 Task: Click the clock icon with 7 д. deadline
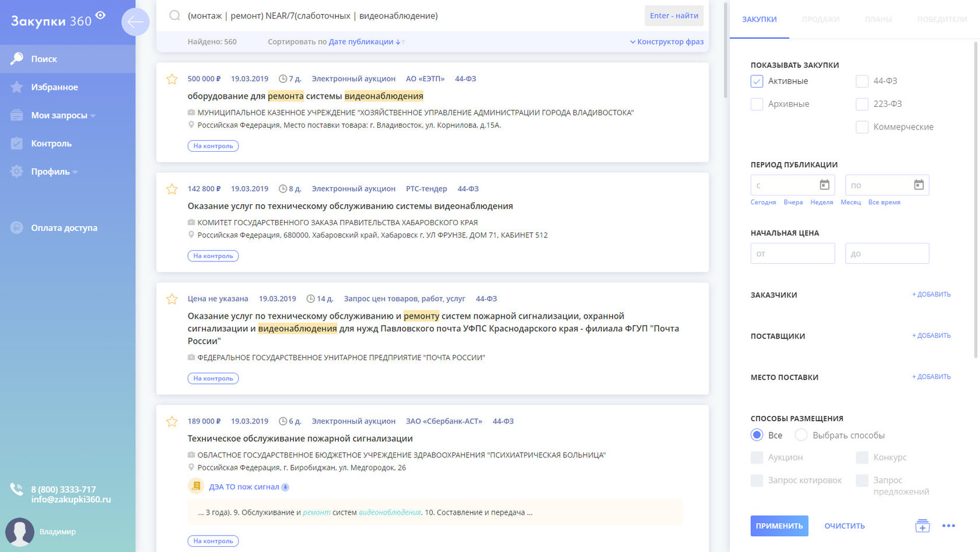(283, 79)
